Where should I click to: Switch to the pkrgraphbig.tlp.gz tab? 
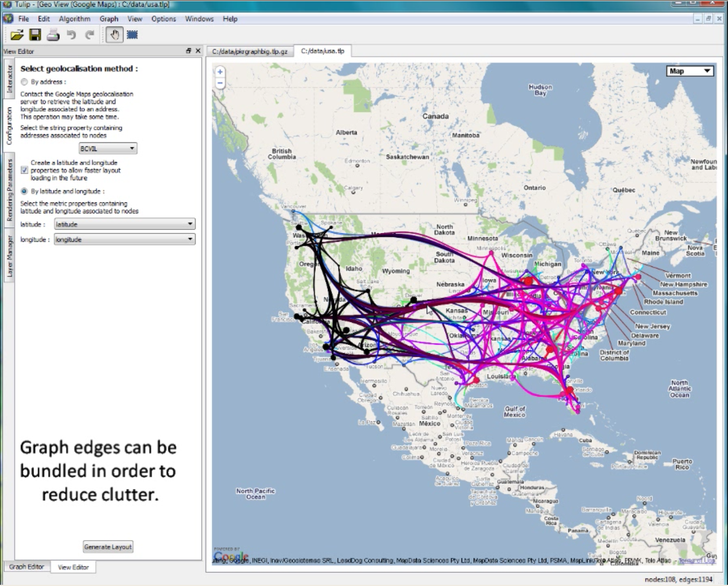(x=250, y=51)
